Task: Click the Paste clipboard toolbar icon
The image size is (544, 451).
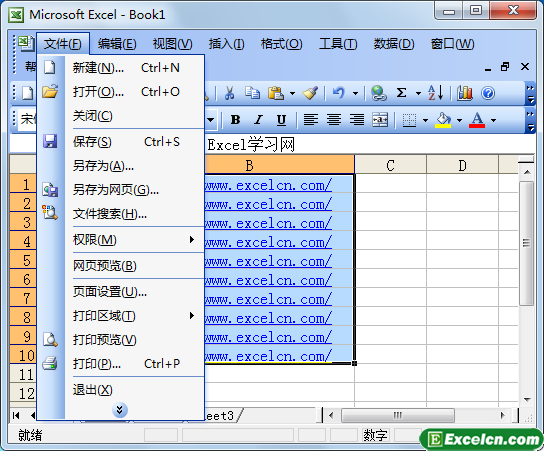Action: [276, 93]
